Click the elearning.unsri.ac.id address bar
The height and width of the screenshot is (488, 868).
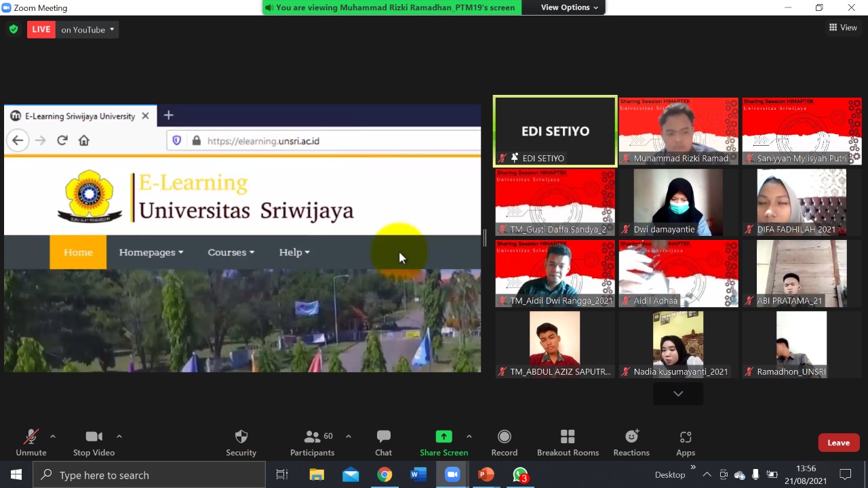click(x=324, y=141)
